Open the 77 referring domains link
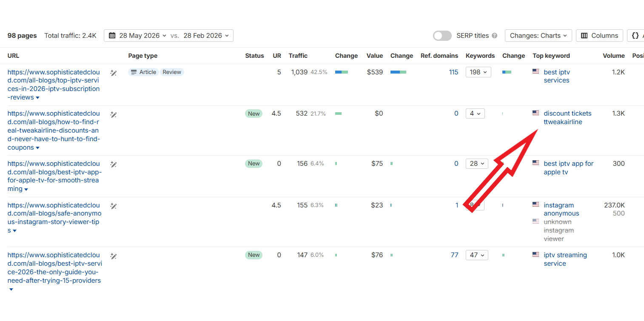 (x=454, y=255)
